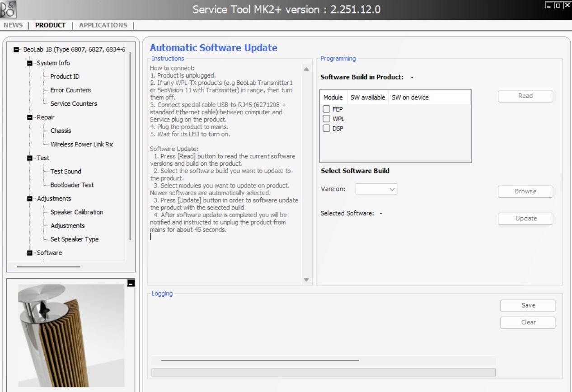Minimize the Service Tool window

click(x=549, y=6)
